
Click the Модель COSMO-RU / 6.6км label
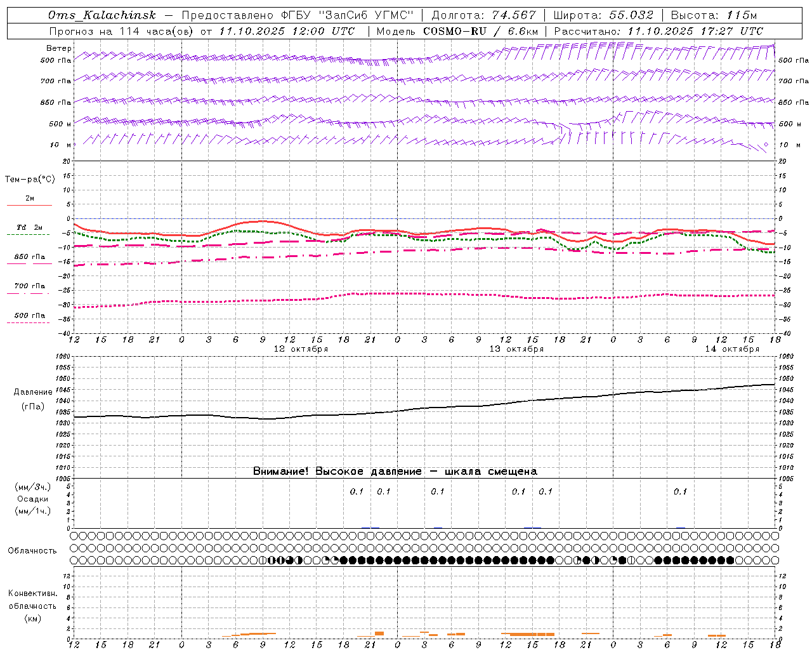457,31
